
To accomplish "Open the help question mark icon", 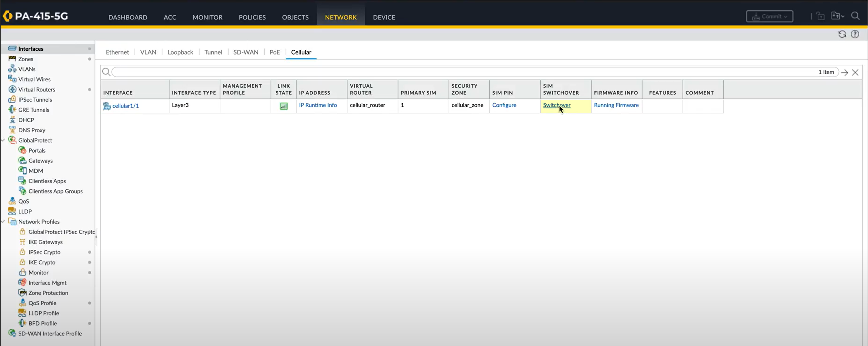I will (x=855, y=34).
